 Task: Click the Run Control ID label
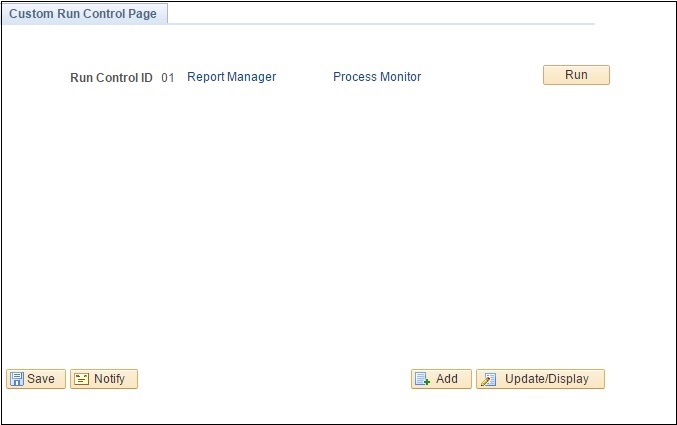coord(111,77)
